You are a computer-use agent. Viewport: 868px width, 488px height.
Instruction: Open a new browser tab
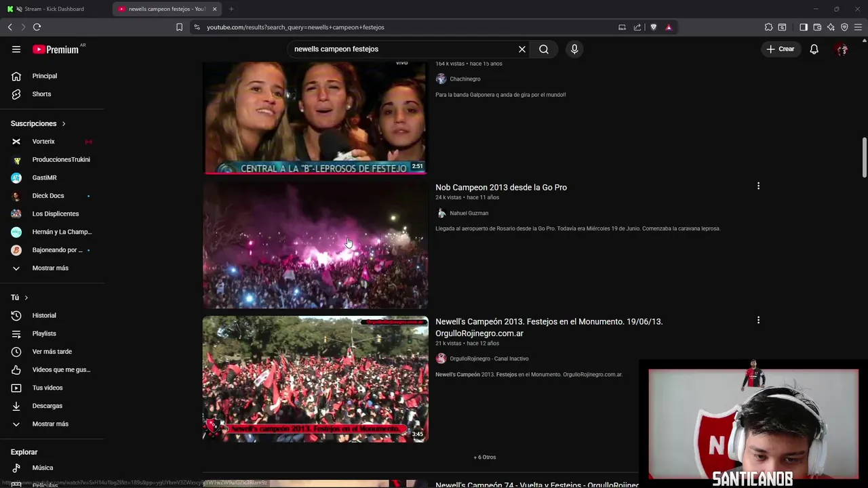(x=231, y=9)
